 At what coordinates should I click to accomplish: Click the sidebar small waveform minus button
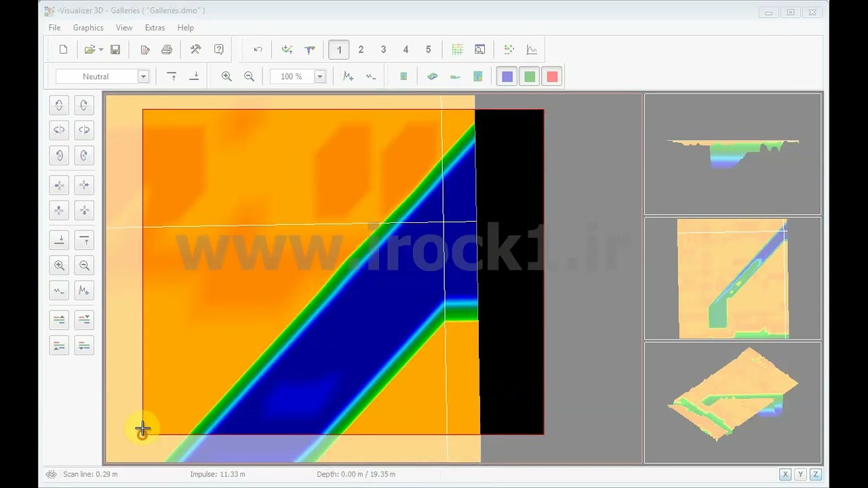(x=59, y=291)
